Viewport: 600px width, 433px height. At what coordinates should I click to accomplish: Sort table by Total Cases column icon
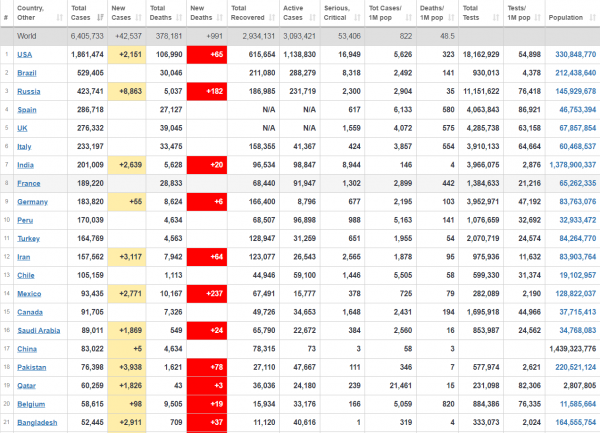(100, 18)
